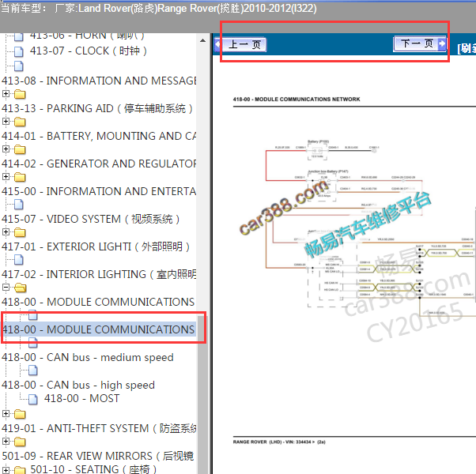Click the open folder icon for 418-00 MODULE COMMUNICATIONS

click(x=21, y=288)
